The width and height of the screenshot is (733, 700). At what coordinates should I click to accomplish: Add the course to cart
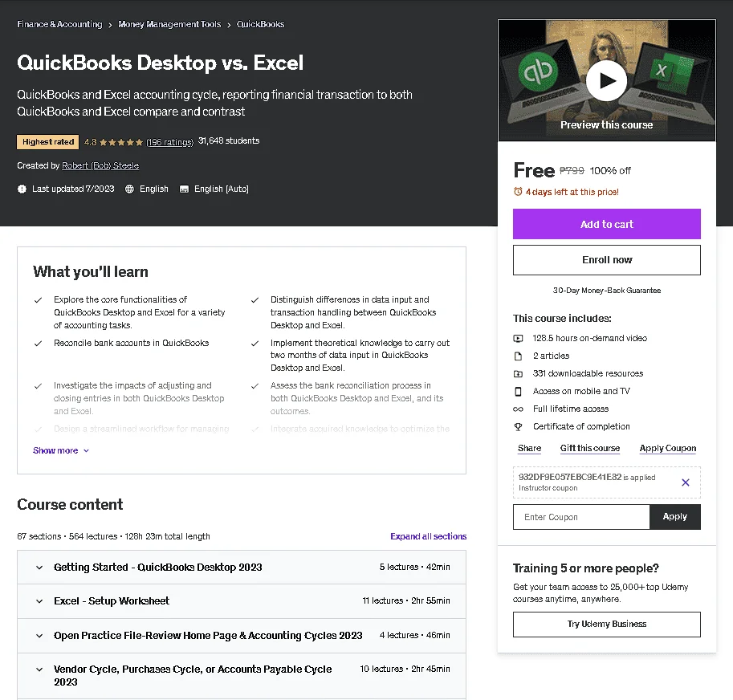pyautogui.click(x=606, y=224)
